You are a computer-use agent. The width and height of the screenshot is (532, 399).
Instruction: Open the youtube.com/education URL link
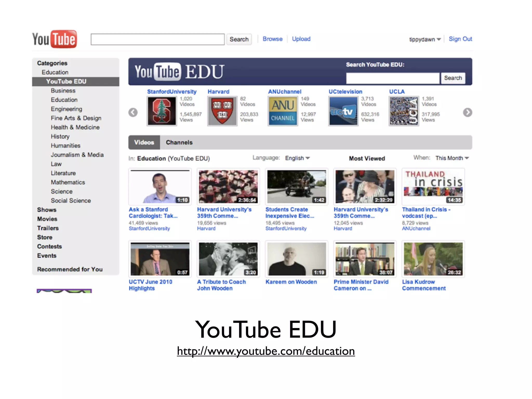pos(266,351)
